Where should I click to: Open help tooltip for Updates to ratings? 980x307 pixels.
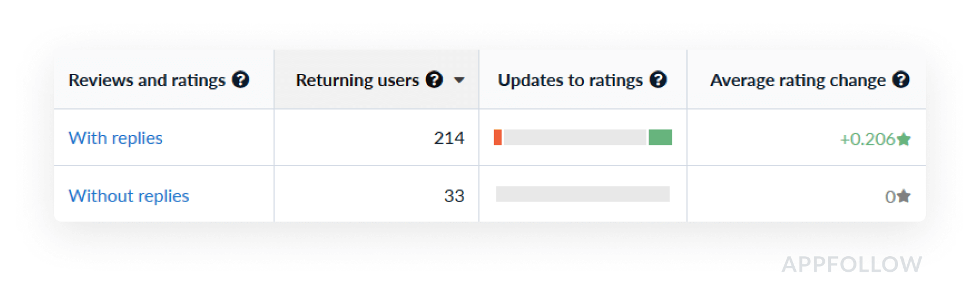point(658,80)
